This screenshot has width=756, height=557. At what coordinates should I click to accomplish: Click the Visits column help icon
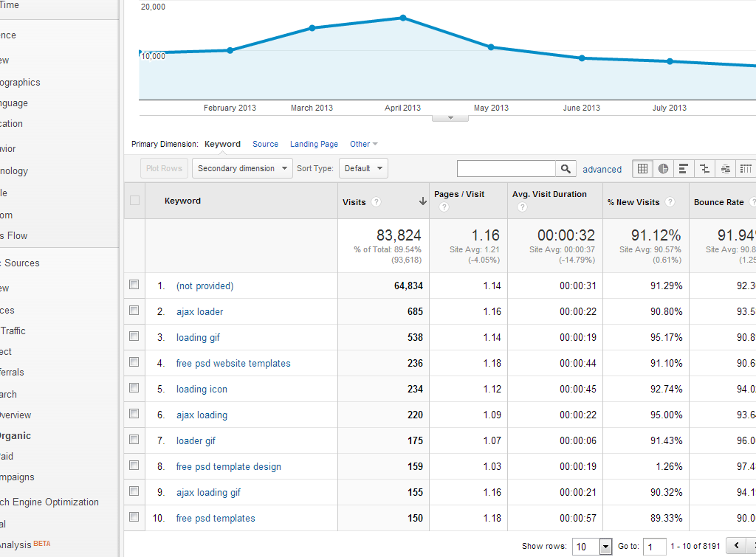[x=377, y=202]
